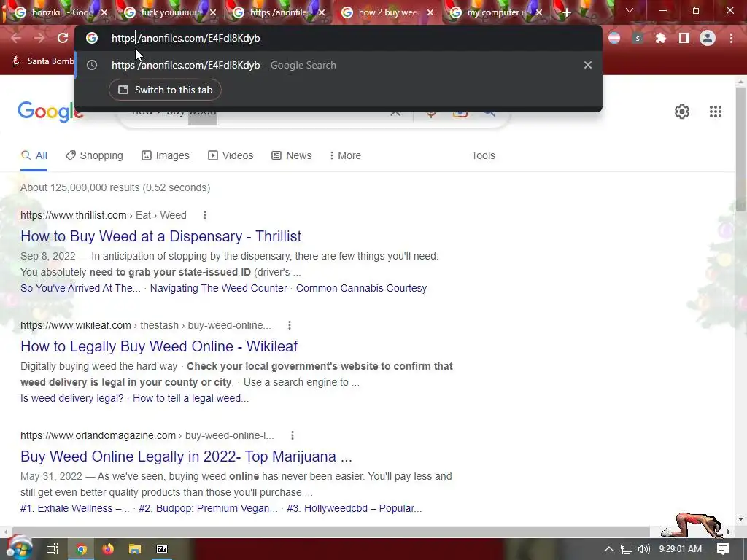Open File Explorer from the taskbar
Screen dimensions: 747x560
click(135, 549)
